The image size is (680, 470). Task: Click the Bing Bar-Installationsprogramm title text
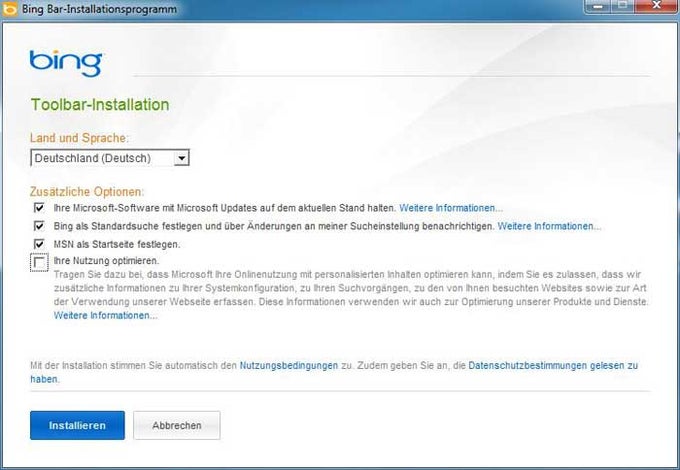tap(99, 9)
